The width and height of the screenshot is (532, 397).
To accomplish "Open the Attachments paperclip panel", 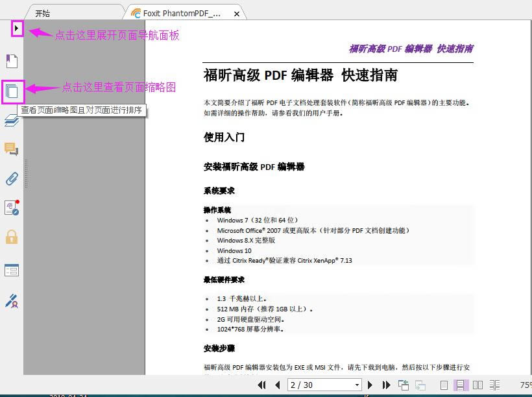I will [12, 179].
